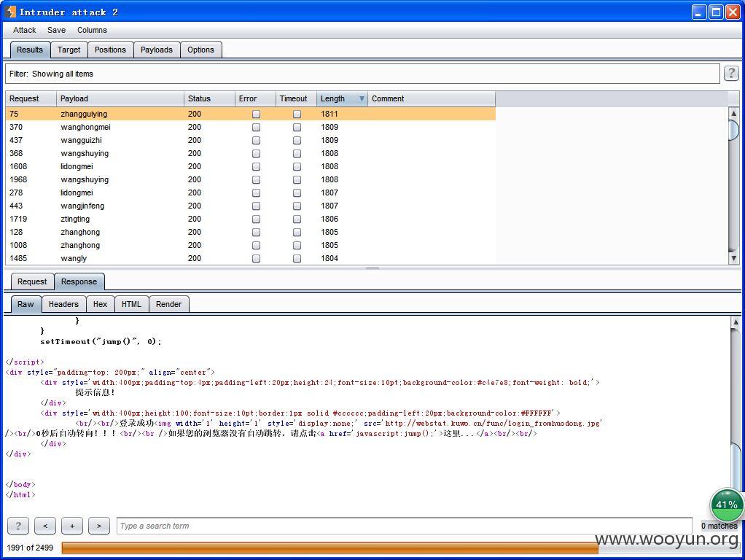Viewport: 745px width, 560px height.
Task: Sort by the Request column header
Action: click(x=31, y=98)
